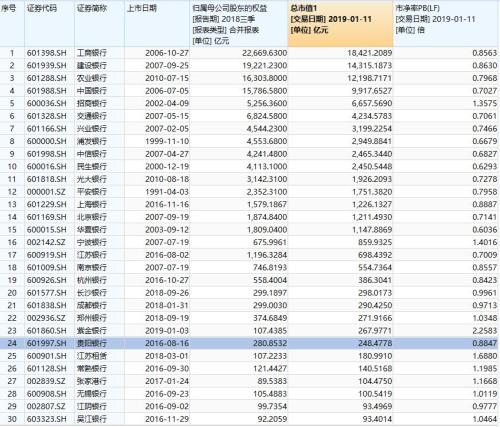Select 宁波银行 in row 16
The height and width of the screenshot is (427, 500).
coord(92,242)
